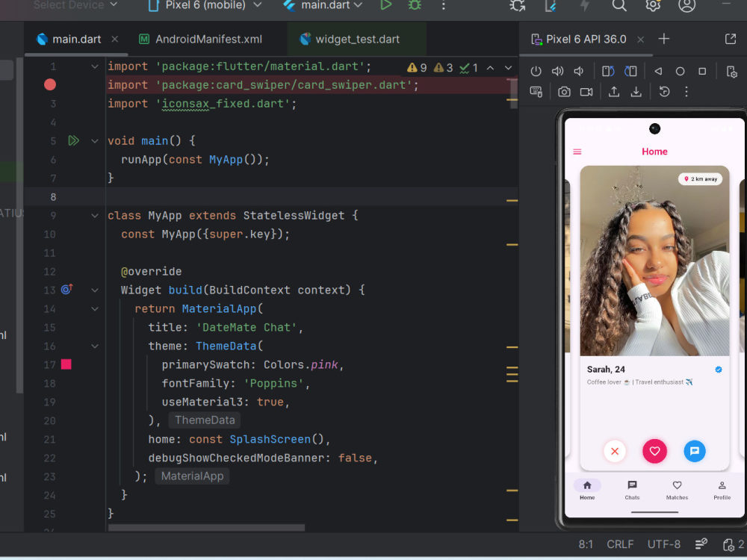Collapse the build method fold
Viewport: 747px width, 560px height.
94,290
